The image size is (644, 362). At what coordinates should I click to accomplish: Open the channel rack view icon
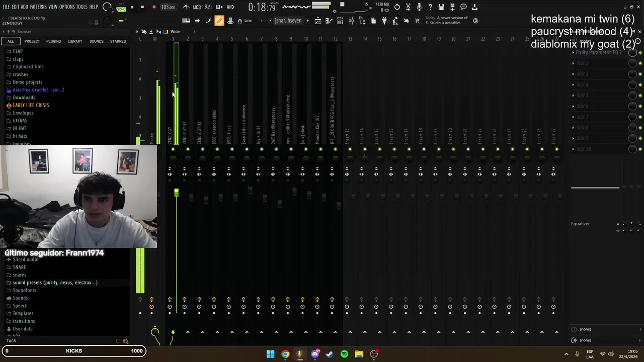click(x=340, y=21)
